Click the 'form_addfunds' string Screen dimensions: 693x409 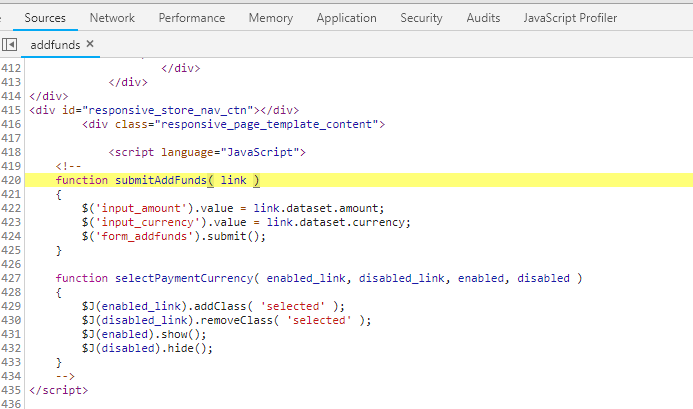tap(145, 236)
